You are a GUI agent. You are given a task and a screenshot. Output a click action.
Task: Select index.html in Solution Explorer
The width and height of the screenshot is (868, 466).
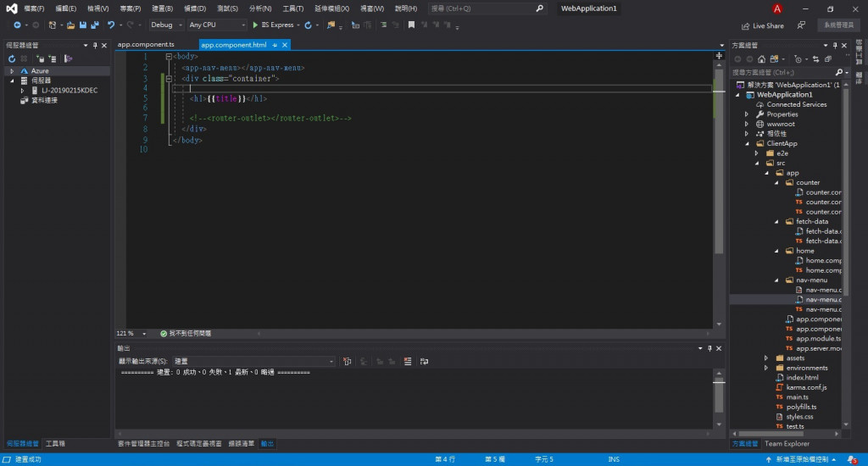coord(802,378)
